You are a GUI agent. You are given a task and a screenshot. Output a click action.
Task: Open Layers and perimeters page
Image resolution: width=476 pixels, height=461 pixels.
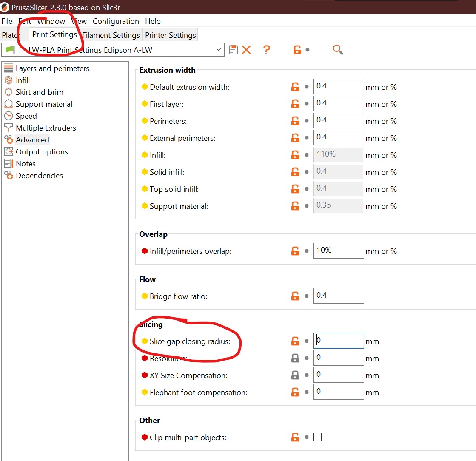click(52, 68)
